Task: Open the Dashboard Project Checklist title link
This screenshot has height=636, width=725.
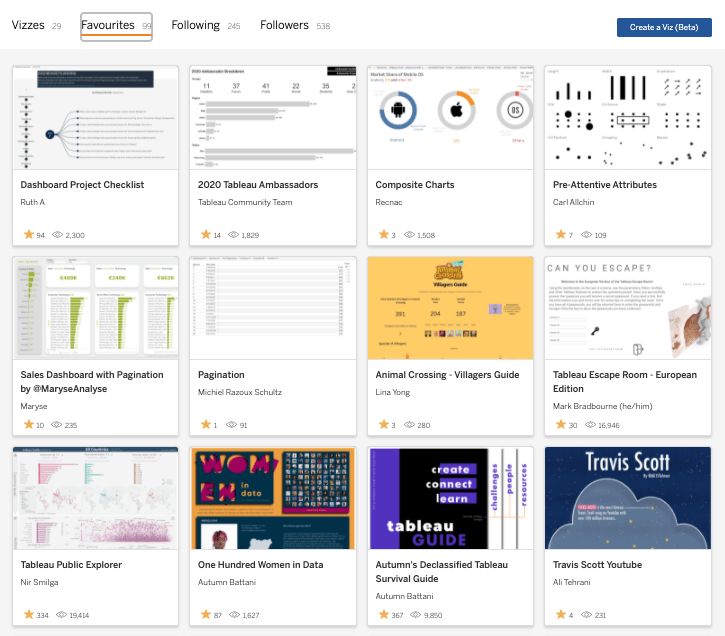Action: (x=82, y=185)
